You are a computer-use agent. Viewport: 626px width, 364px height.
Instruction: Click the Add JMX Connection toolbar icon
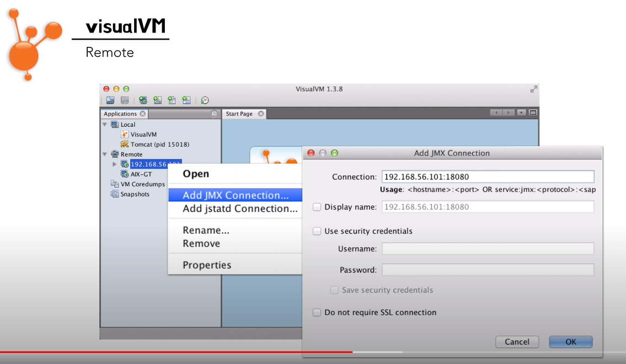157,100
